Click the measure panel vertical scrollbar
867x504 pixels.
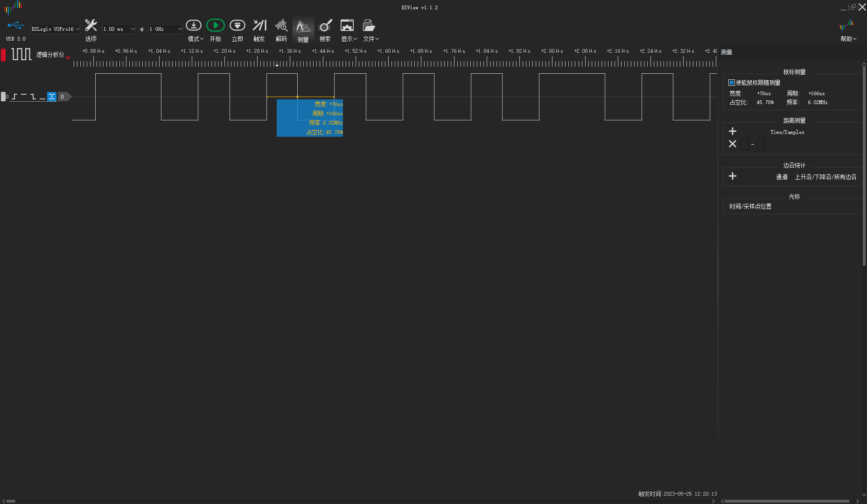pyautogui.click(x=864, y=166)
